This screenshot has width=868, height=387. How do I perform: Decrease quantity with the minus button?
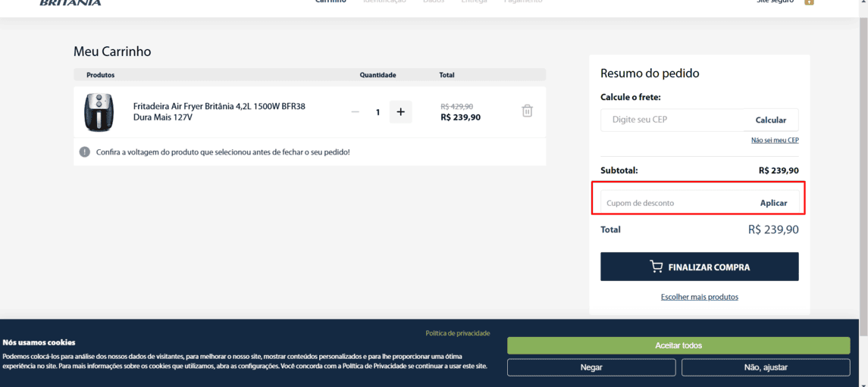[356, 111]
